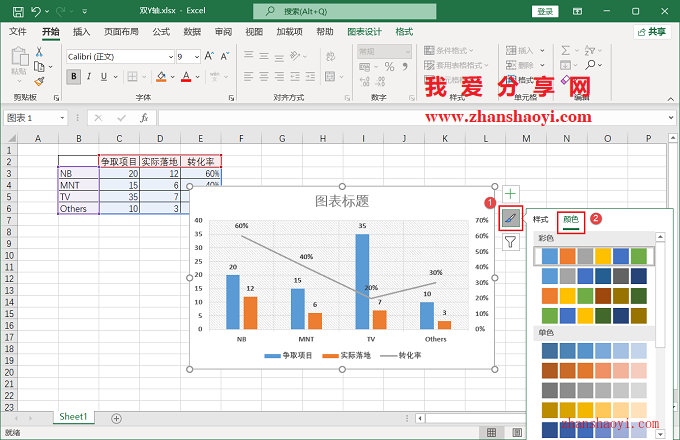This screenshot has width=680, height=440.
Task: Toggle Bold formatting
Action: pos(74,77)
